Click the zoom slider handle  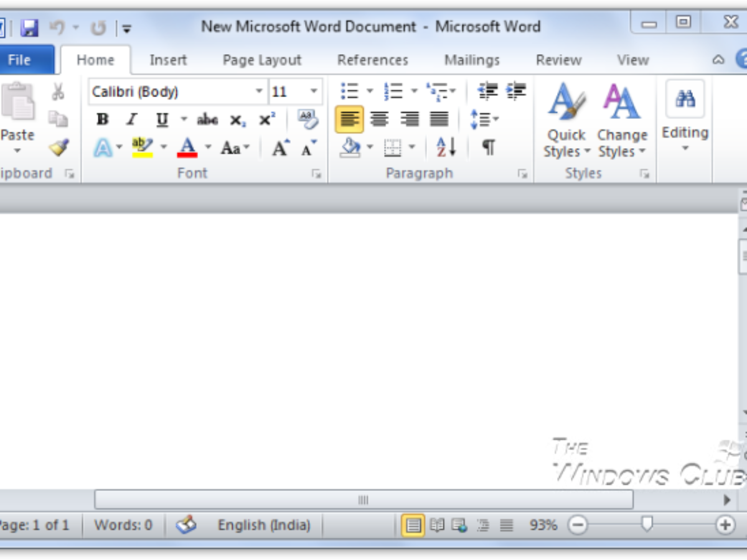pyautogui.click(x=647, y=525)
